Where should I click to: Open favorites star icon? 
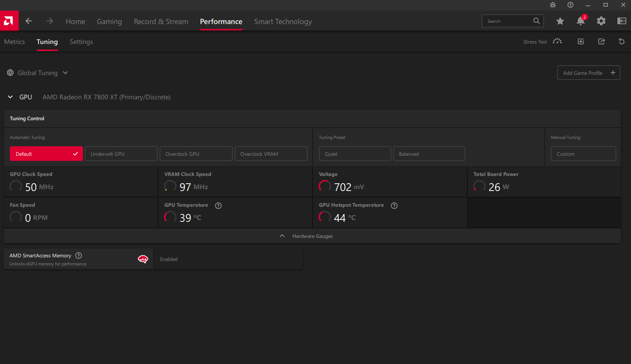click(560, 21)
